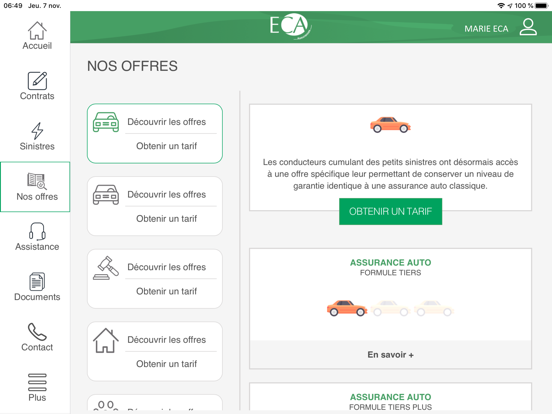Tap the last faded car in Formule Tiers
The height and width of the screenshot is (414, 552).
(x=434, y=308)
